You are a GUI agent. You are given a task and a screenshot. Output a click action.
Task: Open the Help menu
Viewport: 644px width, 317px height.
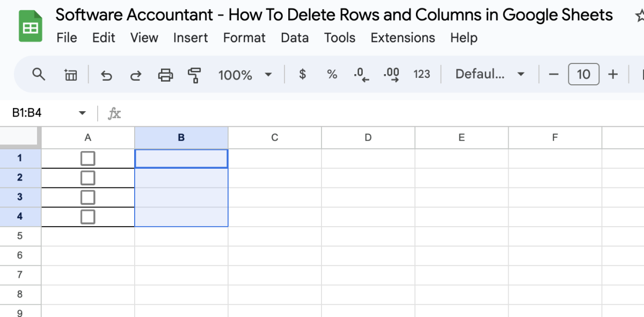click(464, 38)
